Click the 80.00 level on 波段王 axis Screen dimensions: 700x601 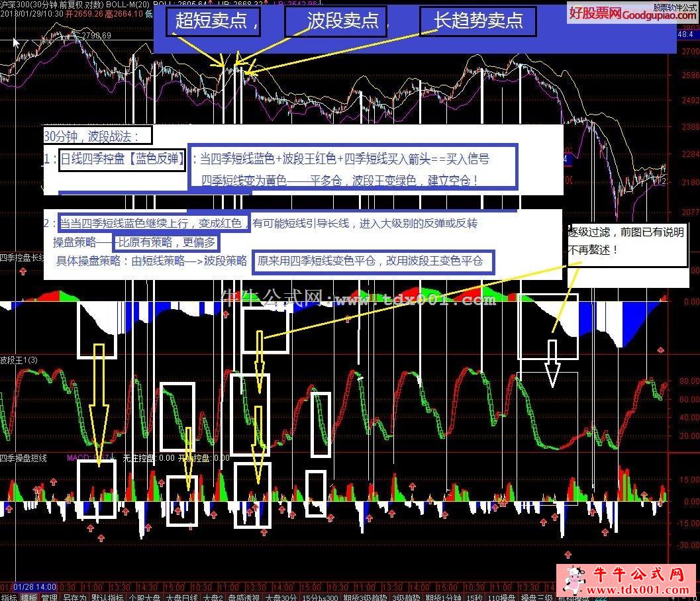(x=689, y=381)
